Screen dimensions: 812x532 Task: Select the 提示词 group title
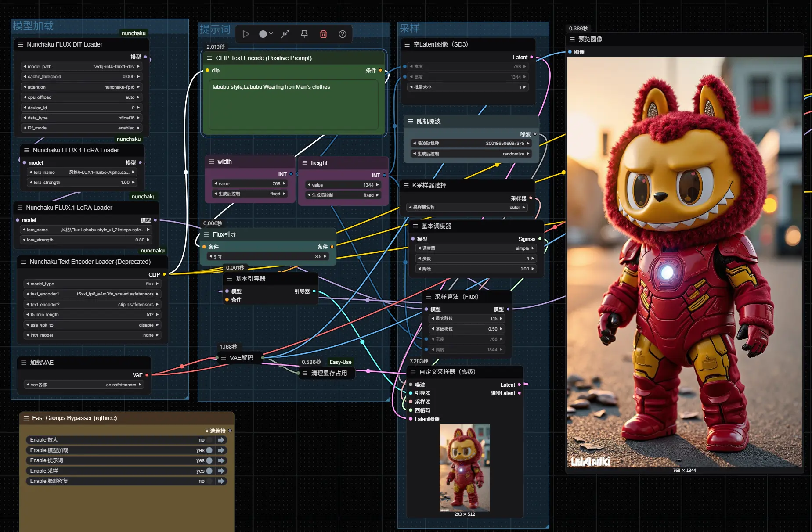pos(215,29)
